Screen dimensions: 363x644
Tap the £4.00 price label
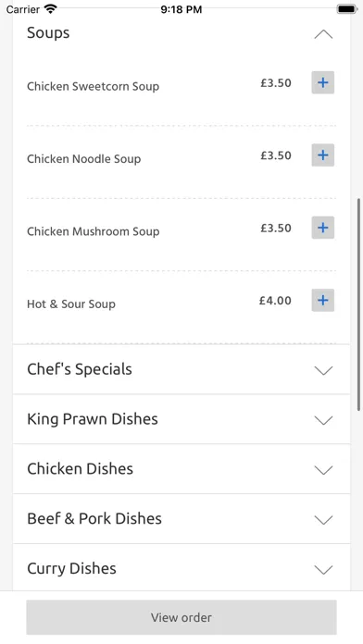(x=275, y=301)
